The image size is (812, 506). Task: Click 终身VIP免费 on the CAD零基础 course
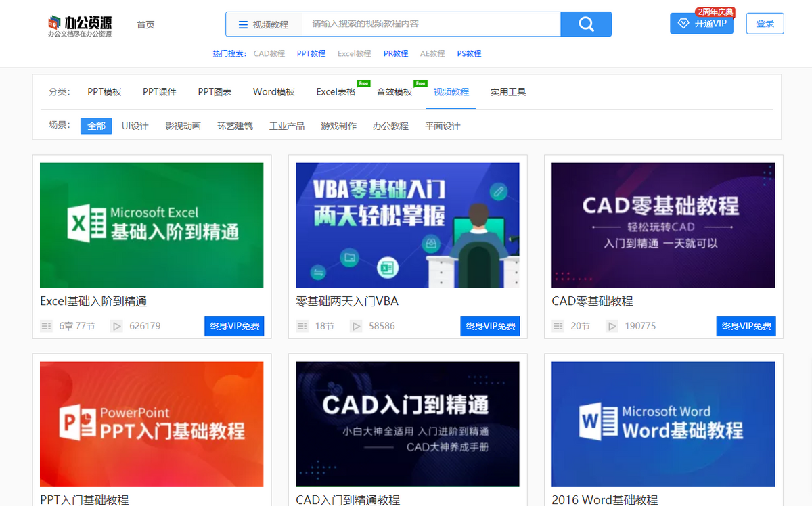[x=746, y=326]
